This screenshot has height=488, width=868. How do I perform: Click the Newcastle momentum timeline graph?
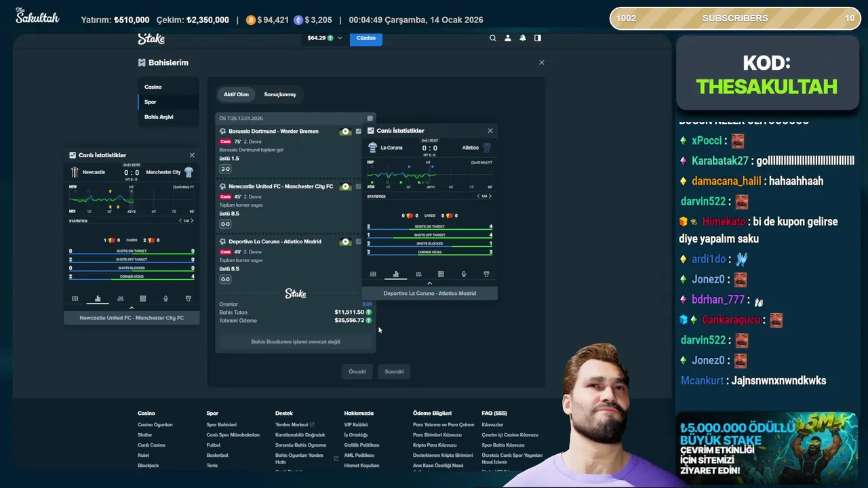click(132, 198)
